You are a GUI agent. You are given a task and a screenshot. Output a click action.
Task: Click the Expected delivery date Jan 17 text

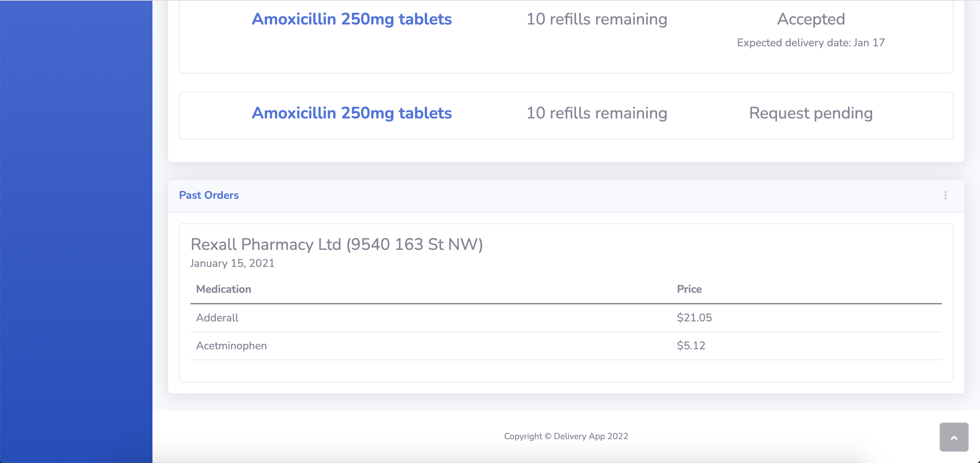(x=811, y=43)
